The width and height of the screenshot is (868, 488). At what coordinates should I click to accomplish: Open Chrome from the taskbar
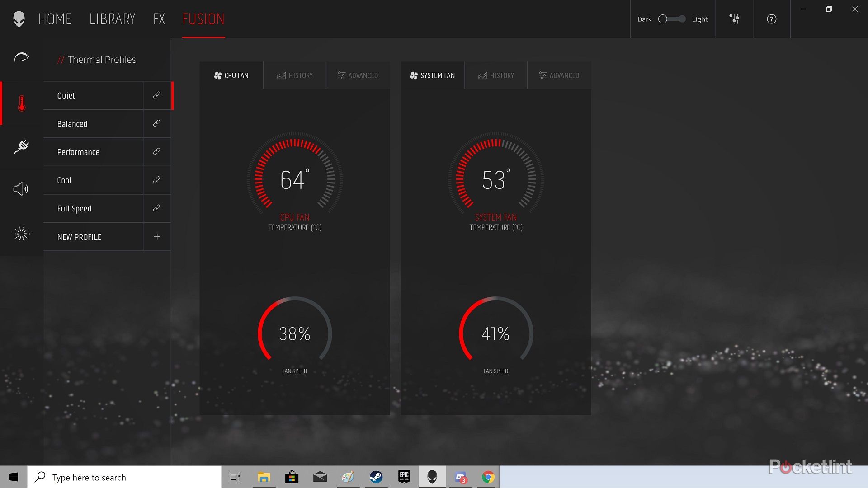coord(488,477)
